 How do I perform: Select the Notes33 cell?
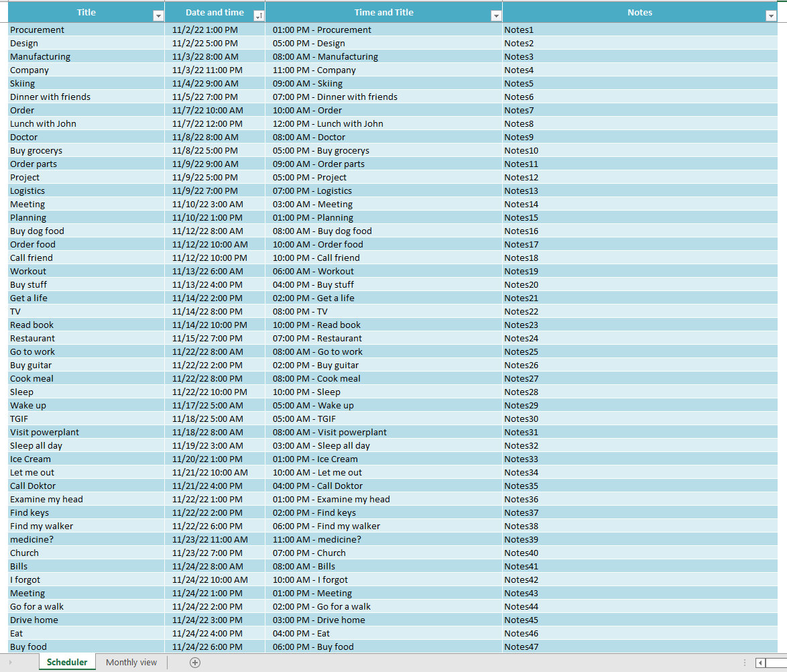tap(640, 459)
